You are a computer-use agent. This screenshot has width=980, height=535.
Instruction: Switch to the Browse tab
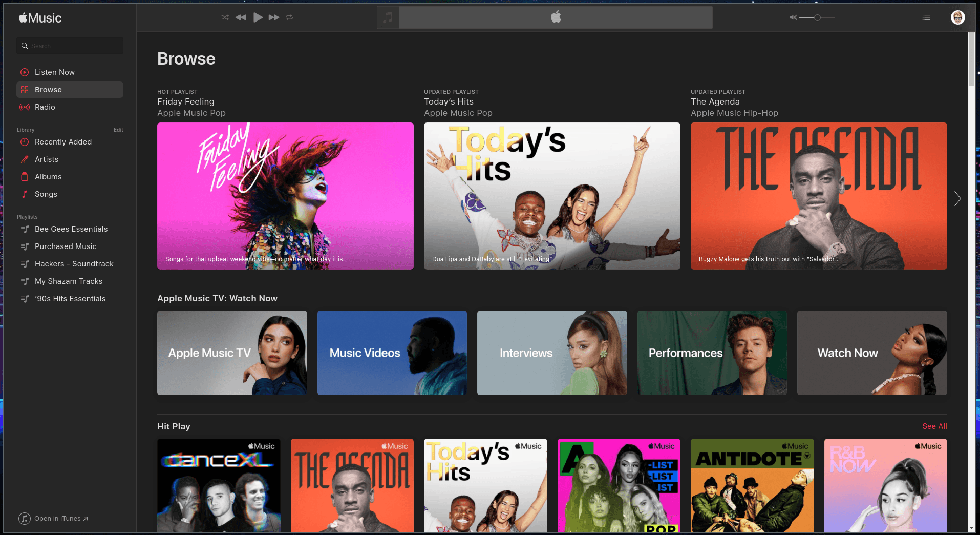48,89
